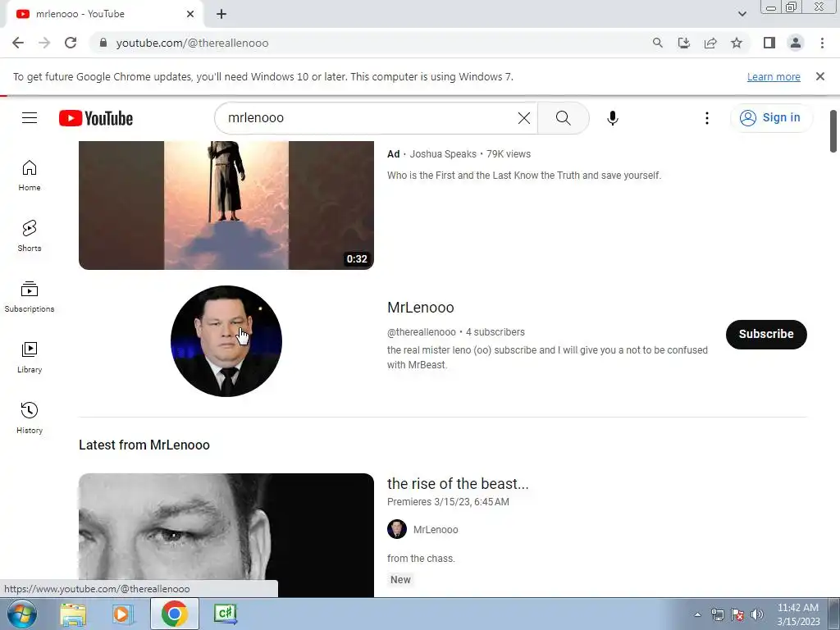
Task: Open the ad video thumbnail with 0:32
Action: pyautogui.click(x=226, y=205)
